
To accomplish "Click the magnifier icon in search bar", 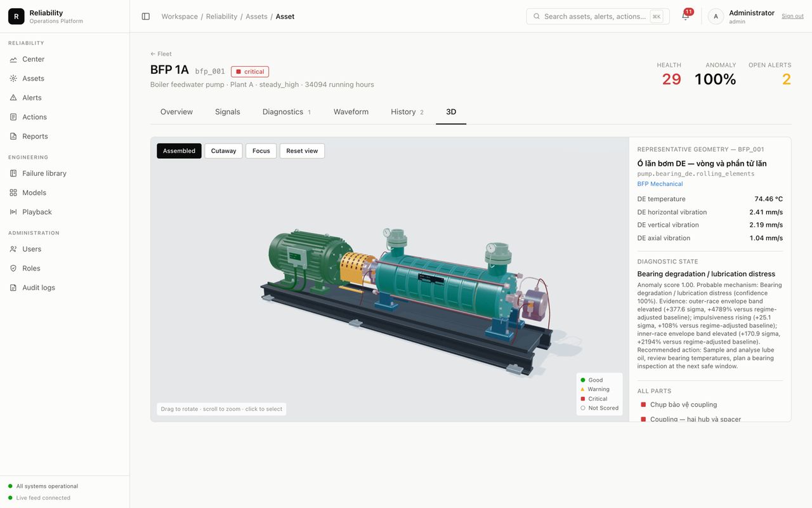I will [537, 17].
